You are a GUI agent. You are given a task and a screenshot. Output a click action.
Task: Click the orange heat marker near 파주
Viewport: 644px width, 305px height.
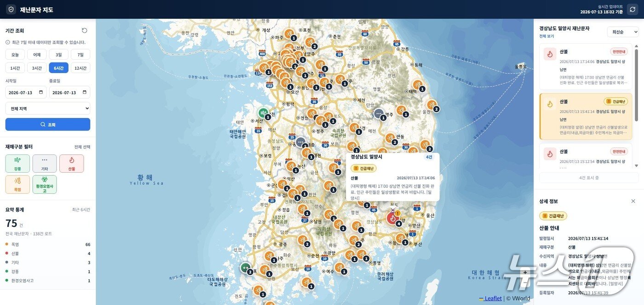pyautogui.click(x=289, y=34)
